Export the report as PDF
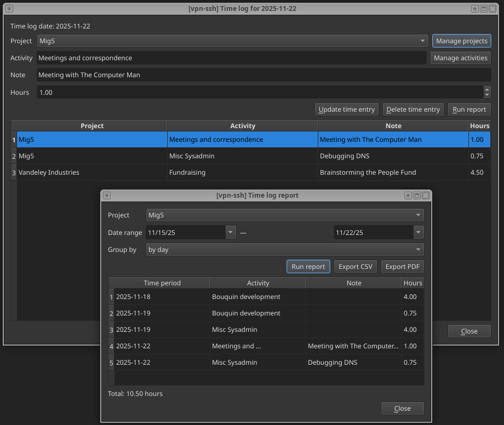The image size is (504, 425). (402, 266)
